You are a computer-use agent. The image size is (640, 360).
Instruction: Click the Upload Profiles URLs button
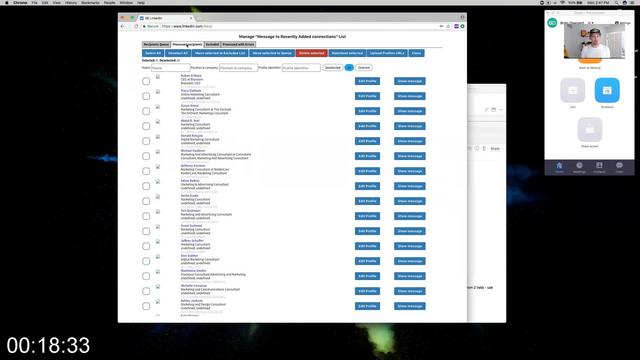tap(387, 53)
